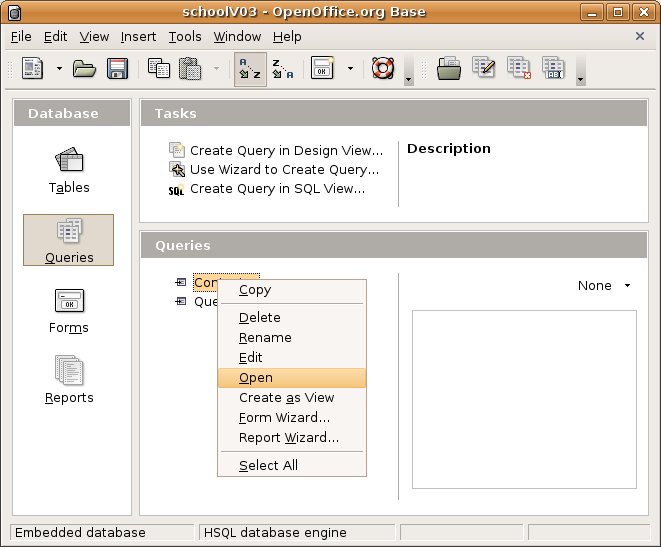Sort descending with Z-A icon
Screen dimensions: 661x547
click(282, 69)
